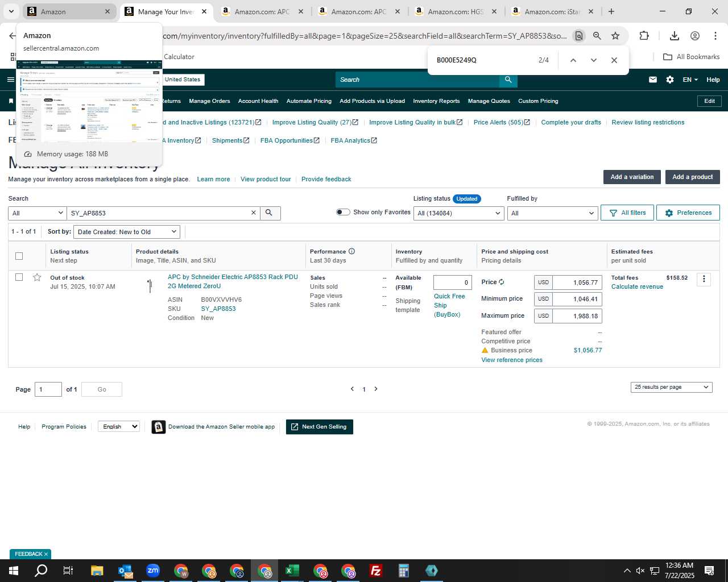Open Excel from the taskbar
Image resolution: width=728 pixels, height=582 pixels.
pos(292,571)
